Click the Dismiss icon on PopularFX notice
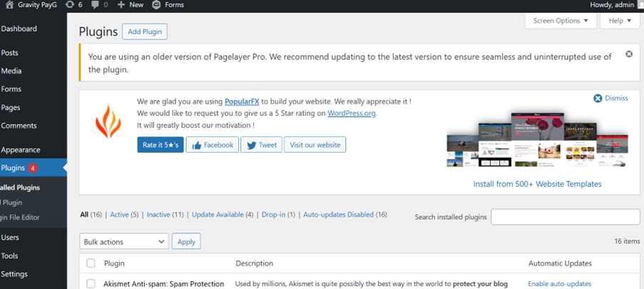This screenshot has width=644, height=289. click(598, 98)
